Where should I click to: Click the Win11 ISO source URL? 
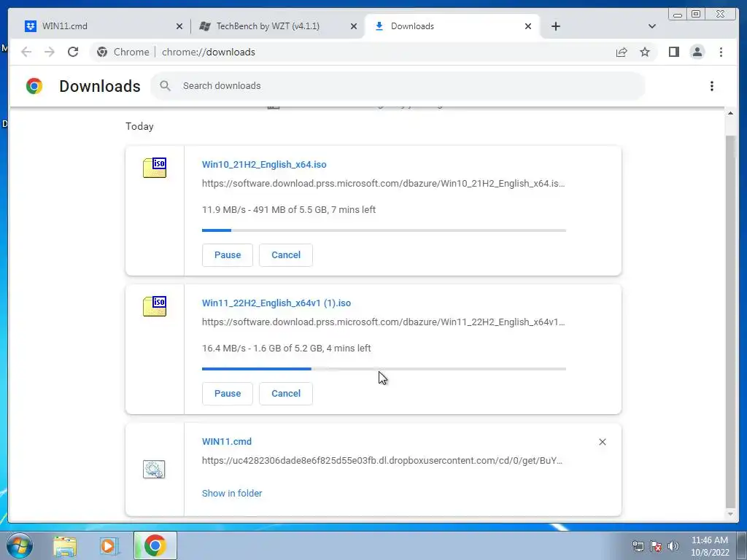point(384,322)
